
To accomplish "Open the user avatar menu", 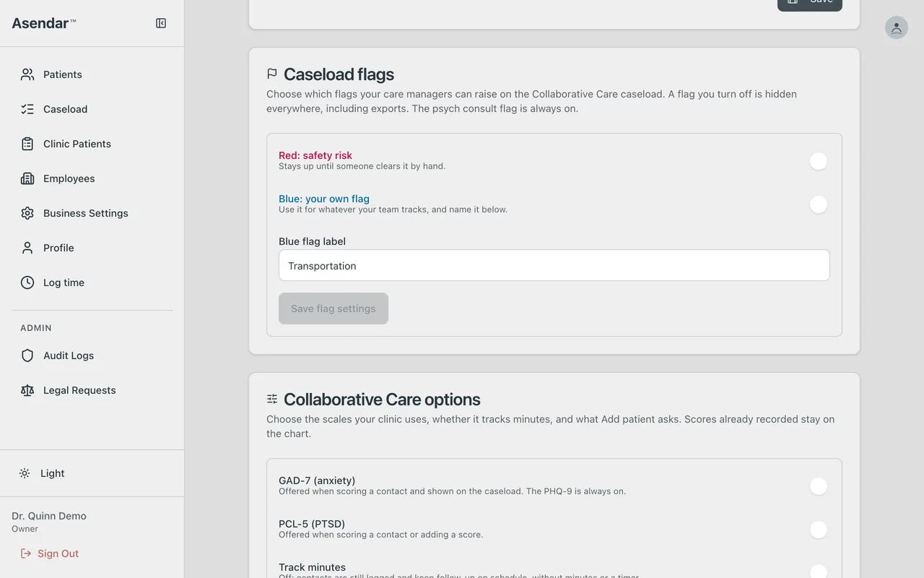I will tap(897, 27).
